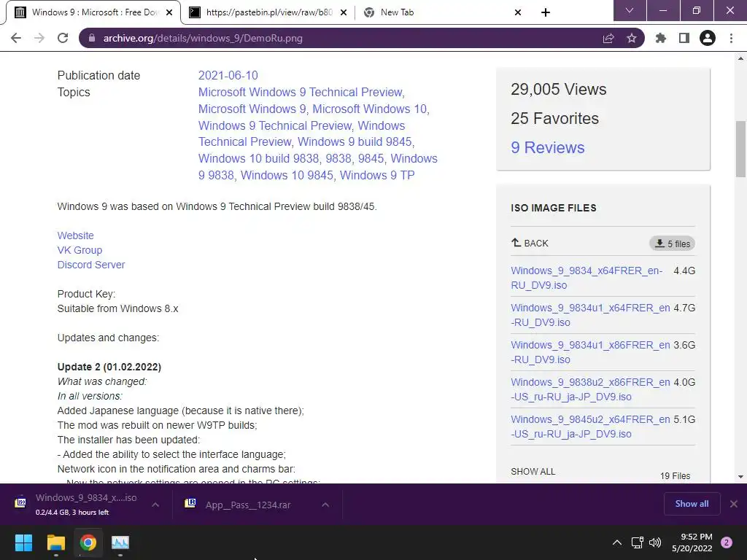Viewport: 747px width, 560px height.
Task: Open the Chrome three-dot menu
Action: click(x=731, y=38)
